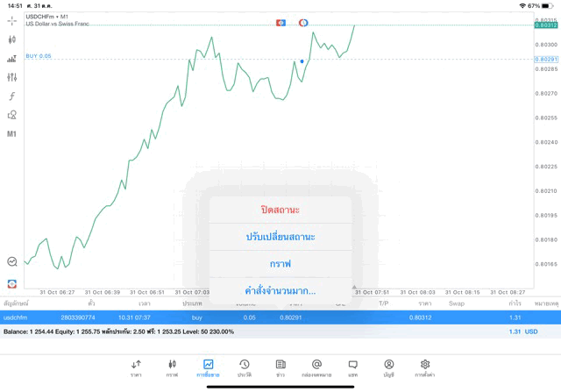Open the depth-of-market bars icon in sidebar

click(x=11, y=59)
